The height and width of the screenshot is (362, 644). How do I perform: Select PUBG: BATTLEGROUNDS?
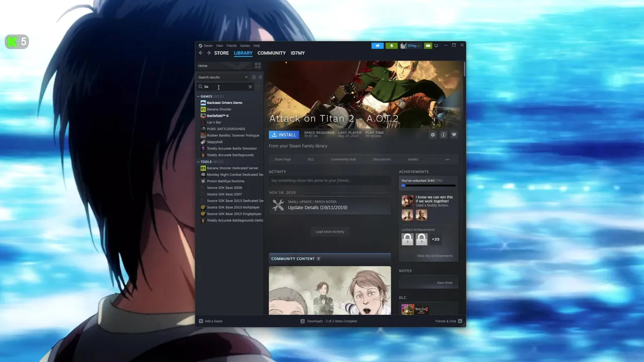click(x=226, y=129)
